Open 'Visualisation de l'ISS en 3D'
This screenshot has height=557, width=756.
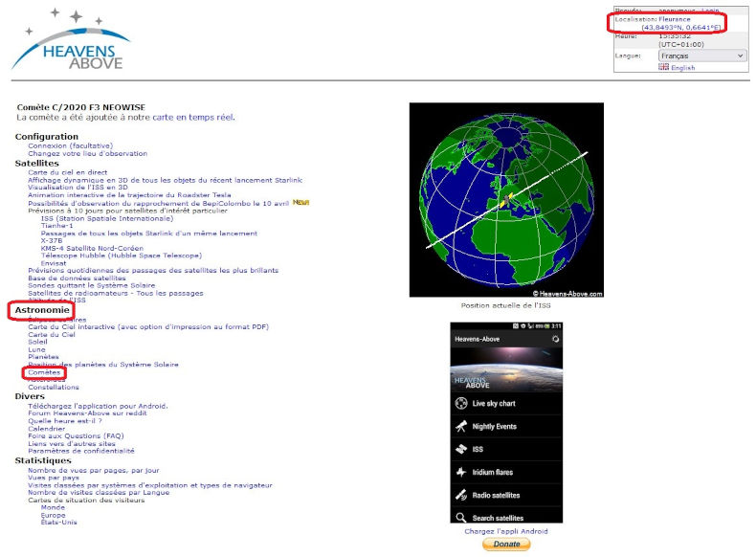tap(78, 188)
